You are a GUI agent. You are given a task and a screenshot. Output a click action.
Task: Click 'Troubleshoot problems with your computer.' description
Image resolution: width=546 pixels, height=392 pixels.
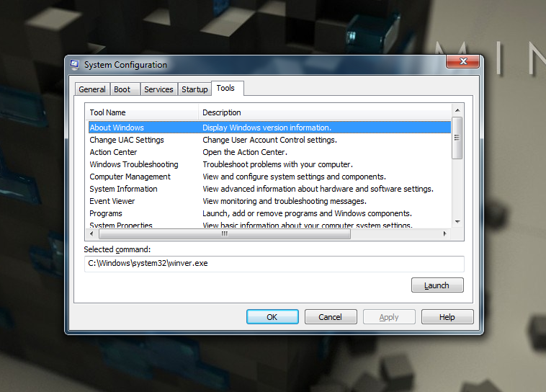(277, 164)
